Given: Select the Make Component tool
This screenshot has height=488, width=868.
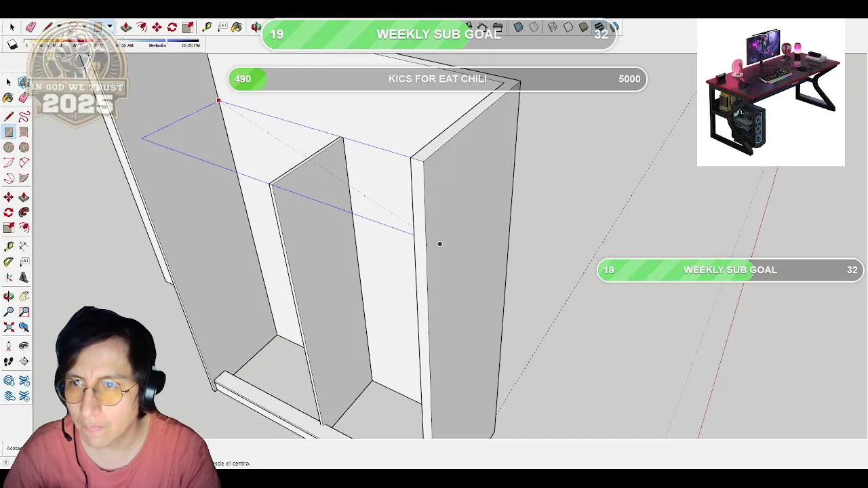Looking at the screenshot, I should 24,82.
